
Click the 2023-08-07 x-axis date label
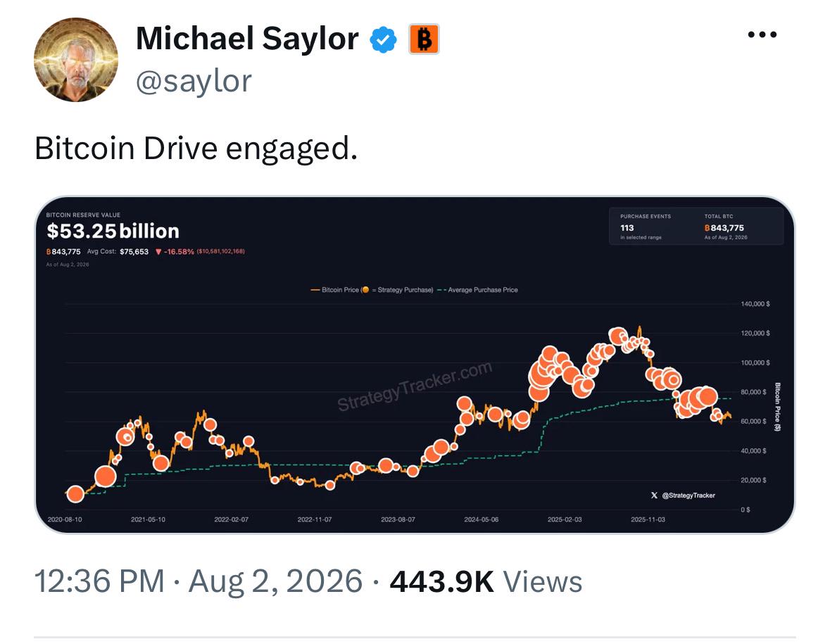coord(398,519)
